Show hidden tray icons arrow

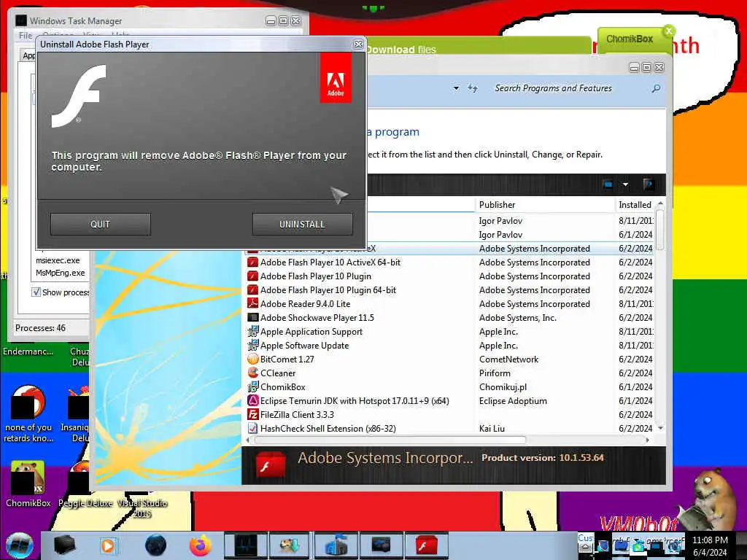[x=586, y=548]
